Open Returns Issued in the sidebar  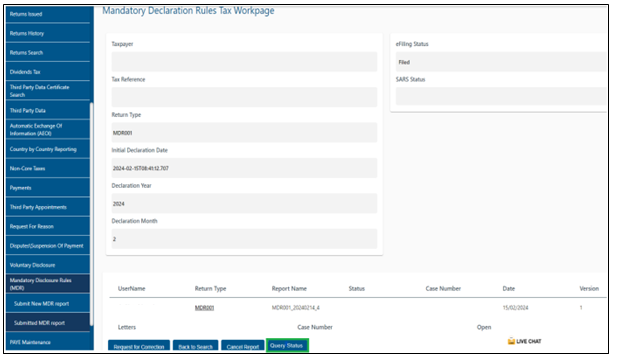click(x=48, y=14)
